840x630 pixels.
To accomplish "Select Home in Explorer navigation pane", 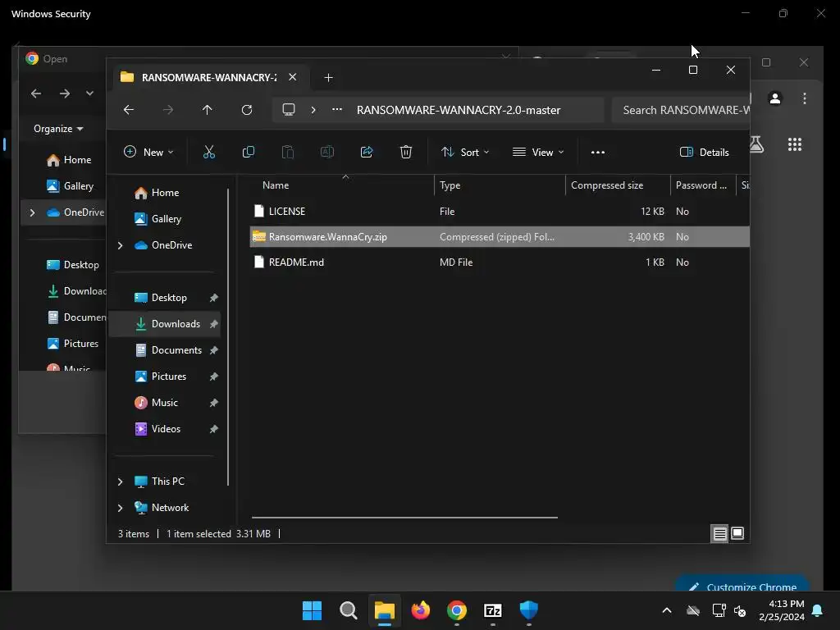I will point(165,192).
